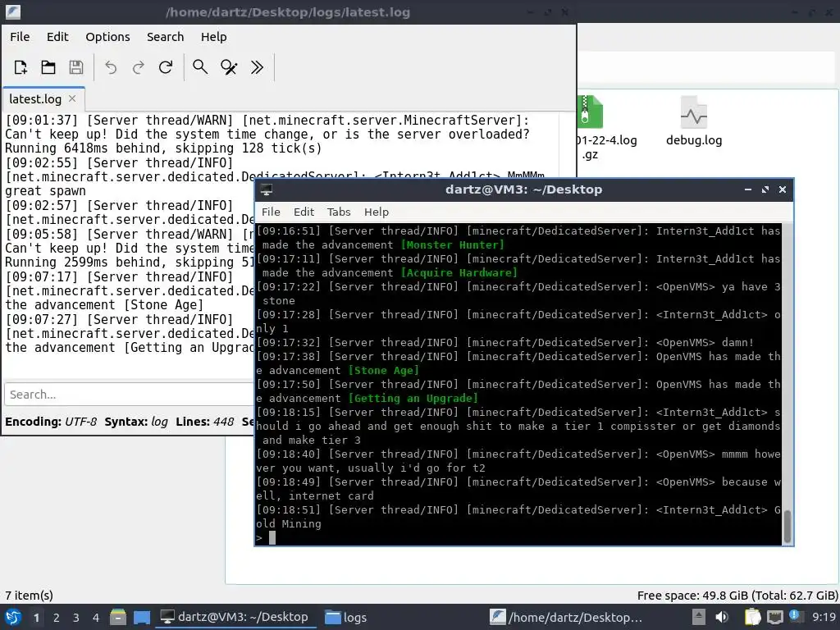
Task: Click the green [Getting an Upgrade] terminal text
Action: 413,398
